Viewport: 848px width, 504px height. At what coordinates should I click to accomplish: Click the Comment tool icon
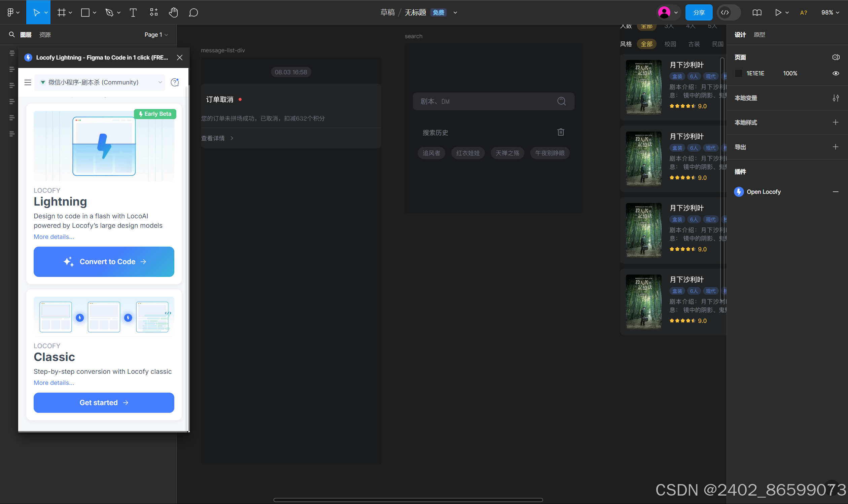tap(193, 12)
